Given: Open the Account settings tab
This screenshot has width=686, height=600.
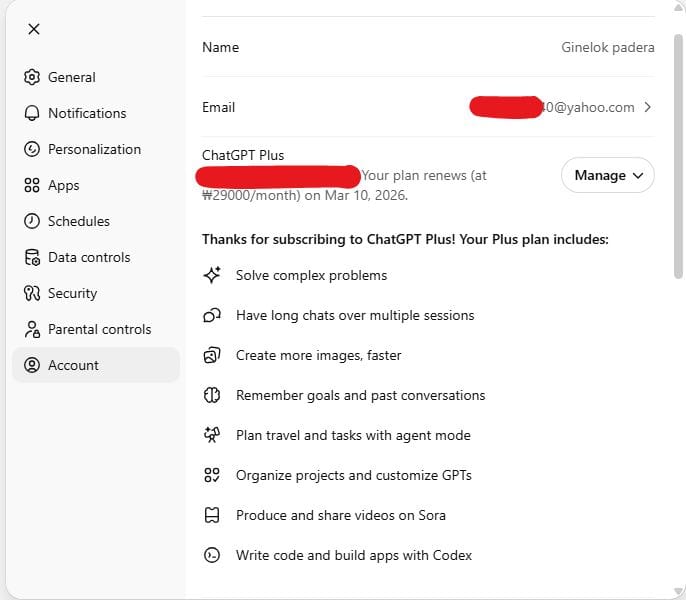Looking at the screenshot, I should click(73, 365).
